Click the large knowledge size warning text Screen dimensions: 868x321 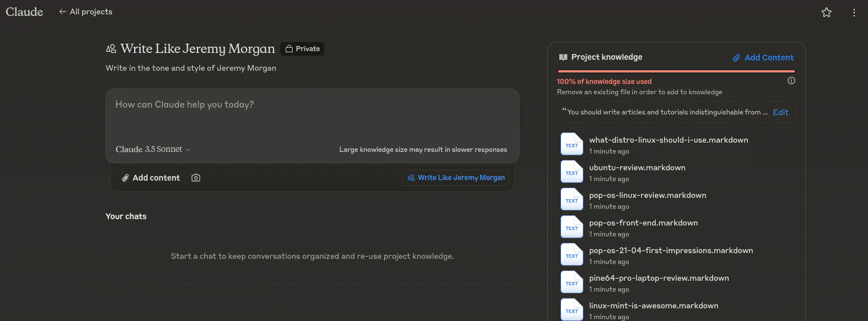[x=423, y=150]
